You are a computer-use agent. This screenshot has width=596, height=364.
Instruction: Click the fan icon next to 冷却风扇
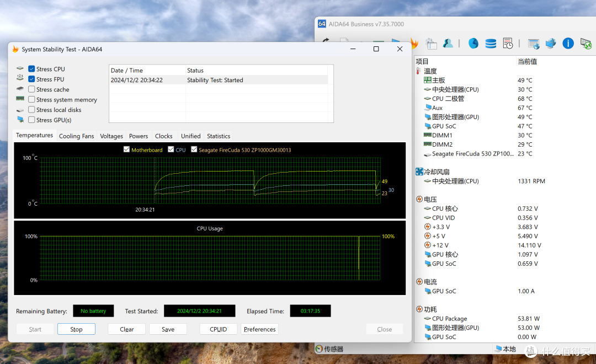419,172
